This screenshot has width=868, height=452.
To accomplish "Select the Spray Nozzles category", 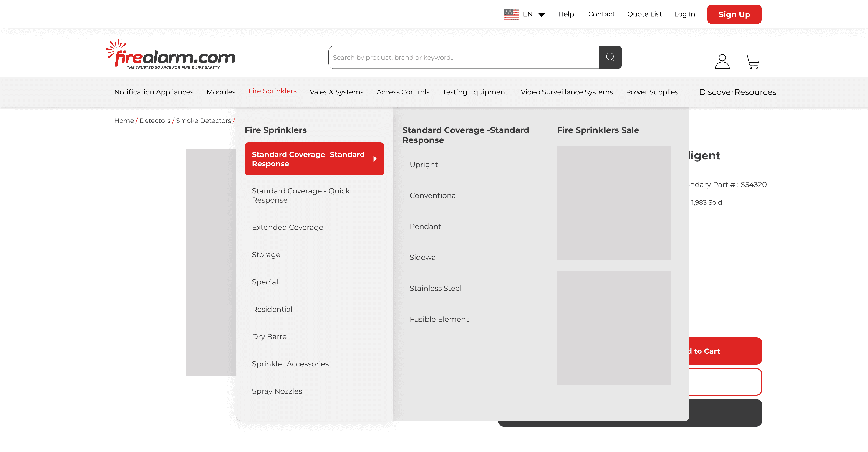I will [x=277, y=391].
